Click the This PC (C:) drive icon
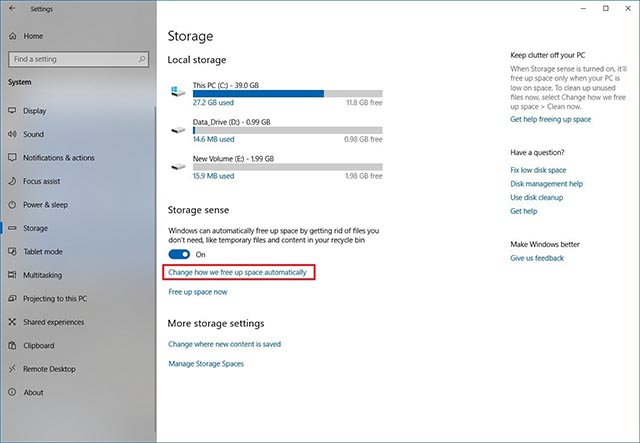Screen dimensions: 640x443 (178, 91)
